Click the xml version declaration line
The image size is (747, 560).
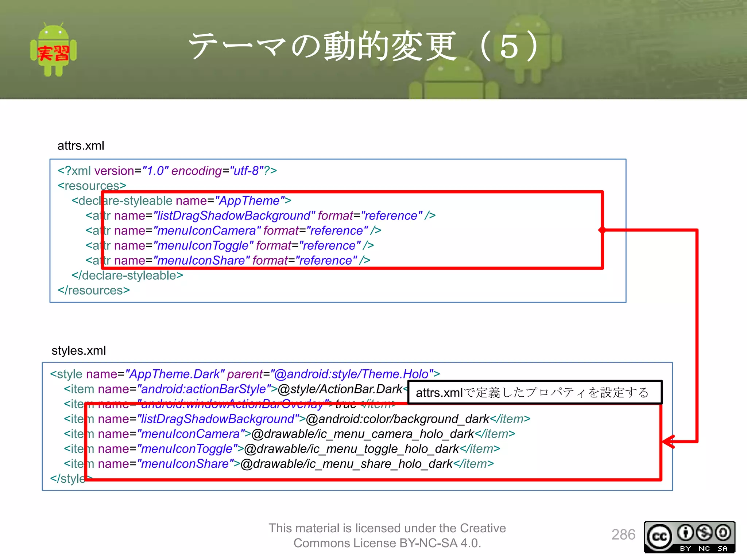pos(167,171)
